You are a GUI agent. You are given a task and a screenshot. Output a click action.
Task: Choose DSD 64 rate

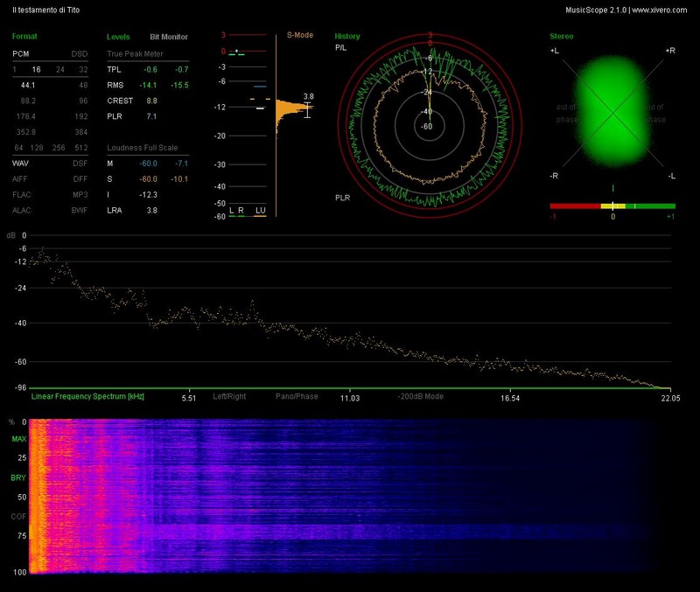click(18, 148)
